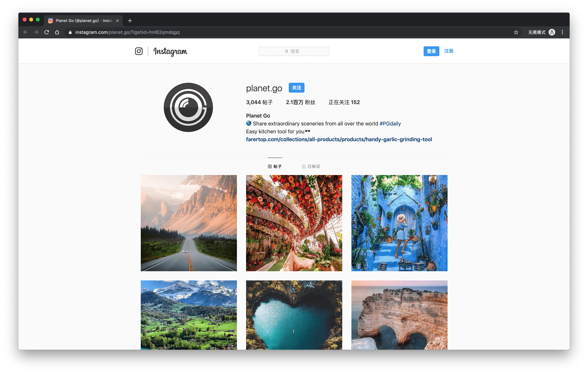Click the 搜索 search field
The height and width of the screenshot is (374, 588).
point(294,51)
